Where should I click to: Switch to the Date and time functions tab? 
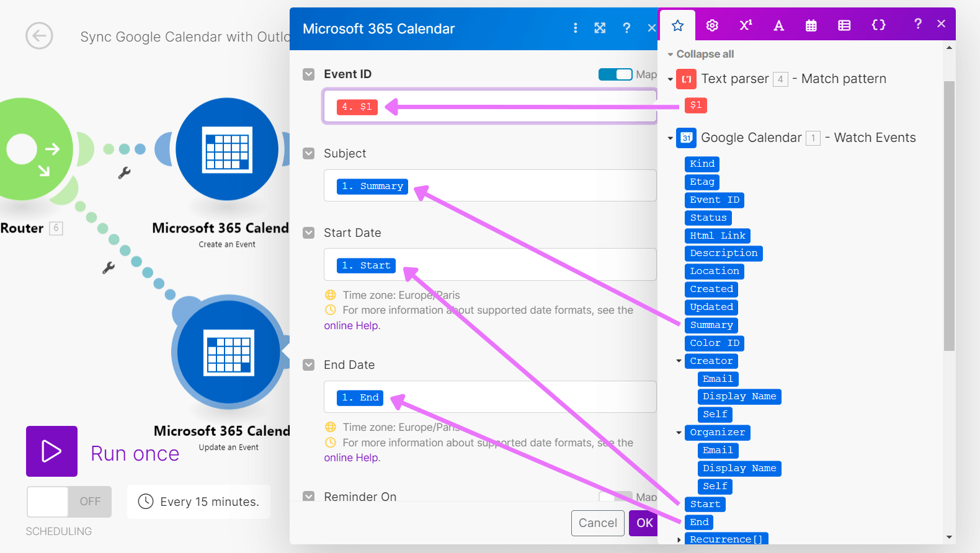[811, 25]
